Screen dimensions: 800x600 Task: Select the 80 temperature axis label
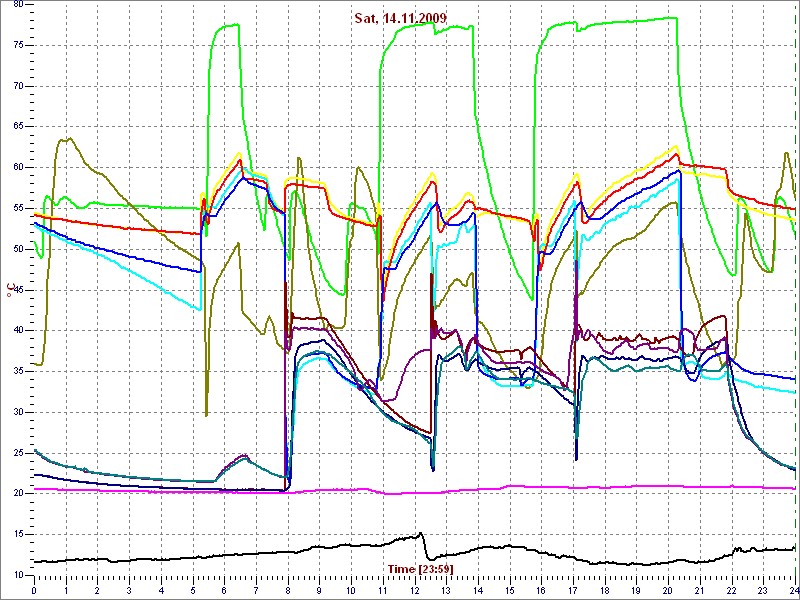pyautogui.click(x=17, y=5)
